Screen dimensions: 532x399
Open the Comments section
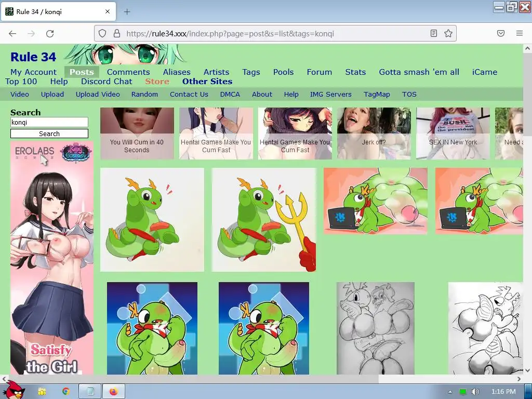(x=128, y=72)
